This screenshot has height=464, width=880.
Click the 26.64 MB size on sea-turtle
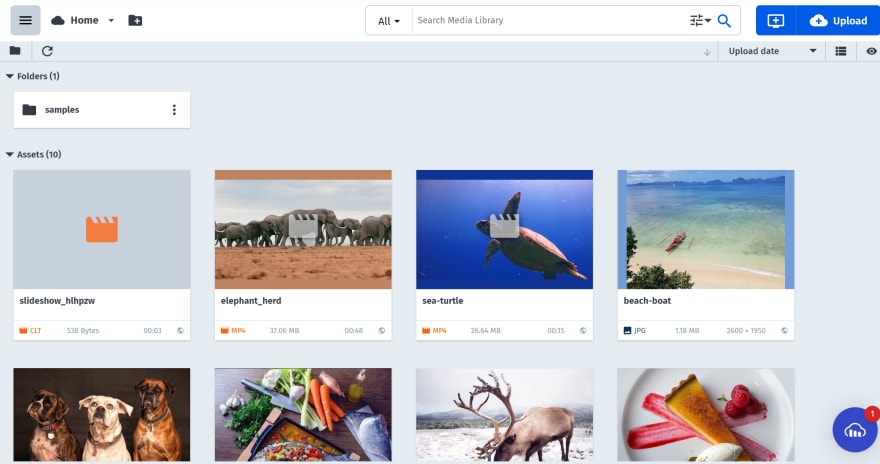point(485,330)
